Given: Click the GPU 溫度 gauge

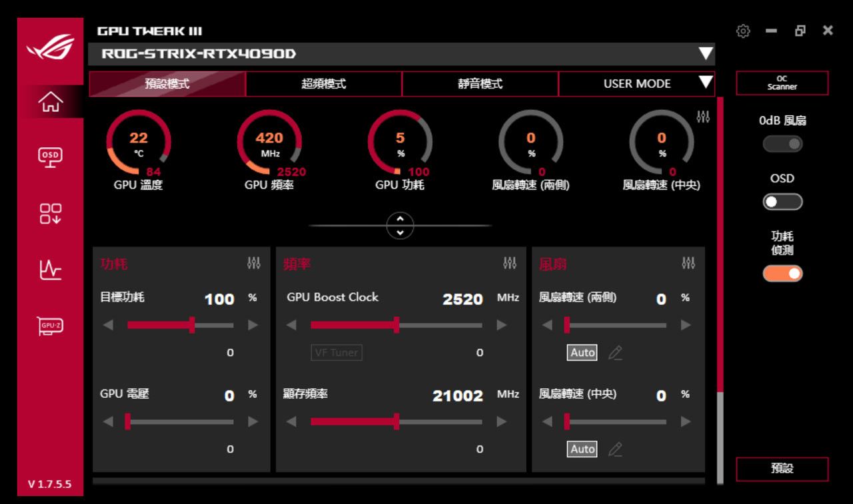Looking at the screenshot, I should (139, 142).
